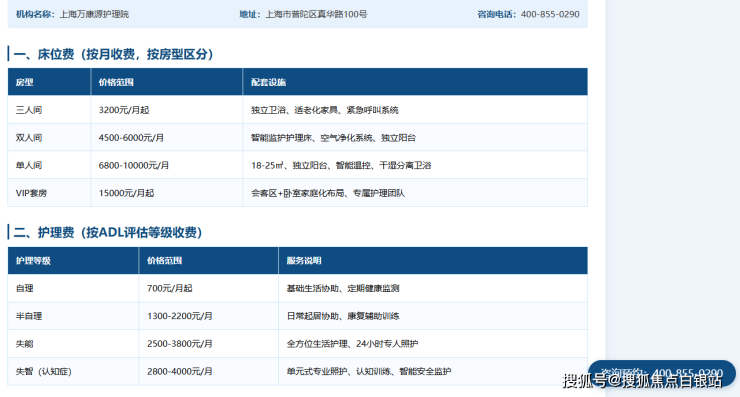Click the 半自理 price 1300-2200元/月
The width and height of the screenshot is (740, 397).
(179, 316)
